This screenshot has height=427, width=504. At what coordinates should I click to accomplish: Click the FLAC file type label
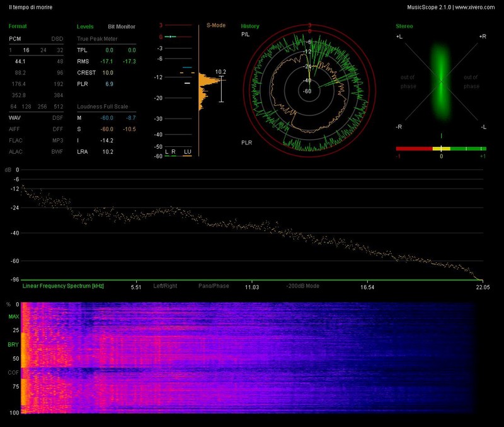pos(16,140)
